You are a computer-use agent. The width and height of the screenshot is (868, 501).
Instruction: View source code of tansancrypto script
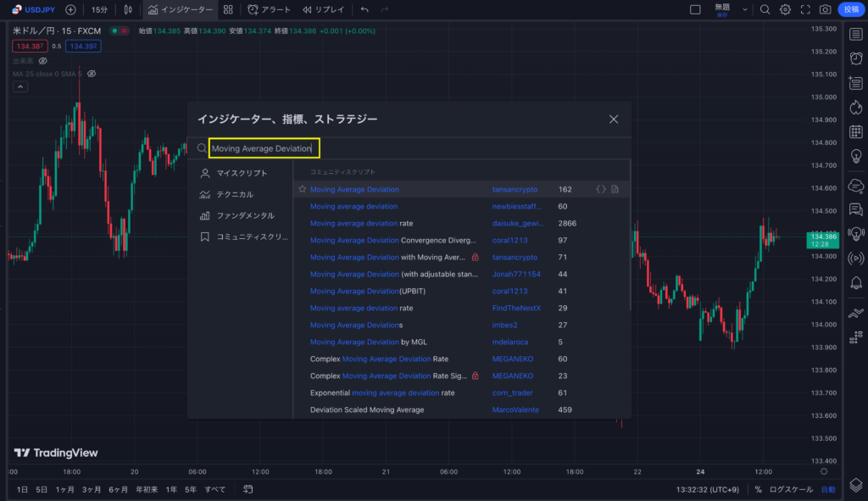[x=601, y=189]
